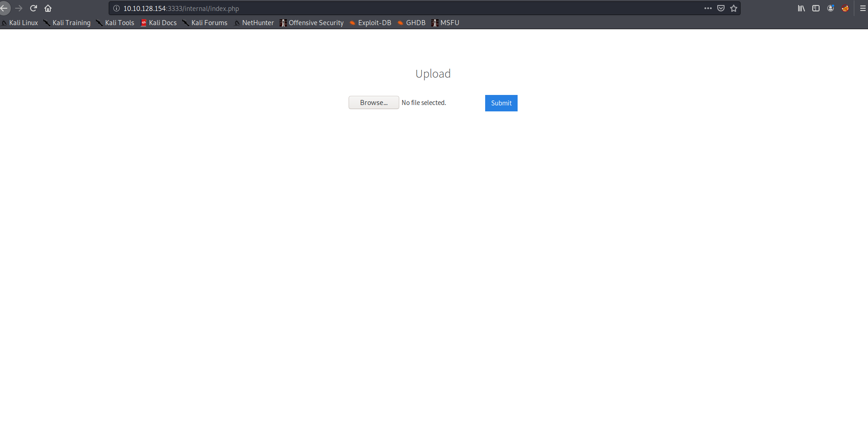Bookmark this page with the star icon
The height and width of the screenshot is (446, 868).
tap(734, 8)
